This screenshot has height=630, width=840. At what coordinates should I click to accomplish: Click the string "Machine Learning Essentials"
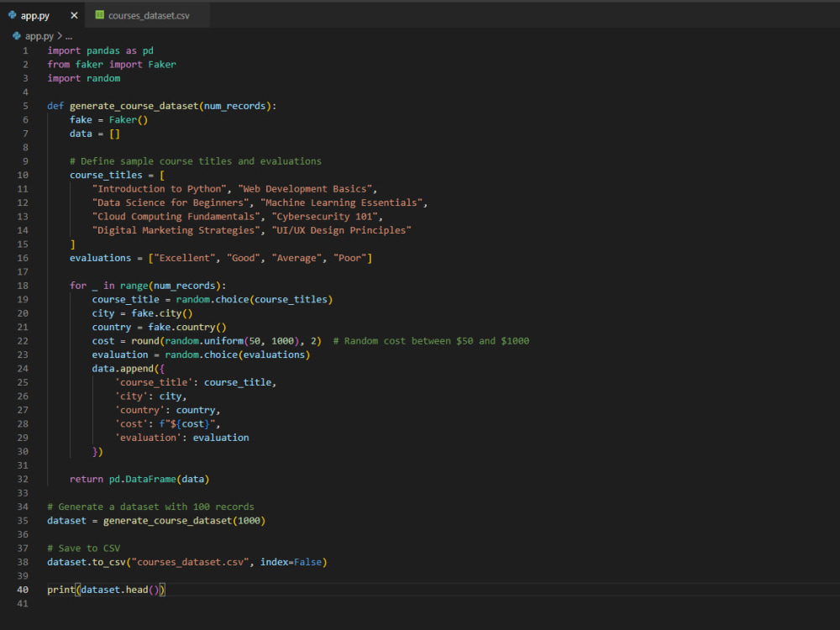[x=342, y=203]
